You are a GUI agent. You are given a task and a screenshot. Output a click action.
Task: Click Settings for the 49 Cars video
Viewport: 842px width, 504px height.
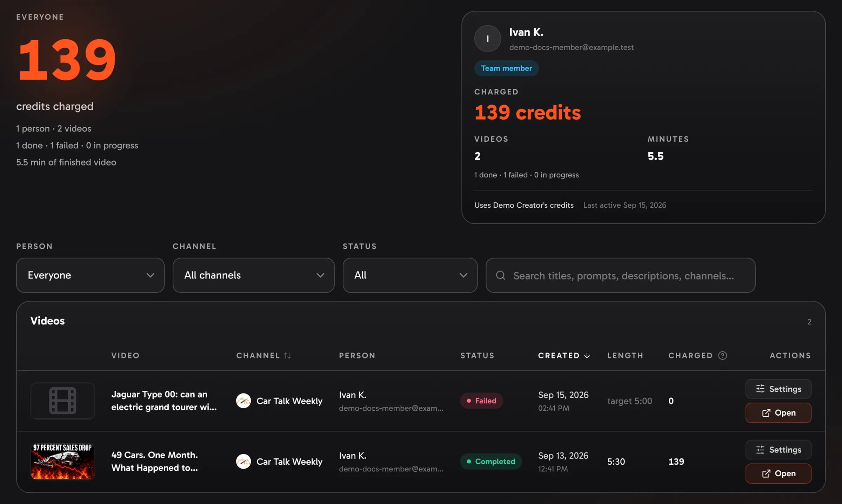click(x=778, y=450)
